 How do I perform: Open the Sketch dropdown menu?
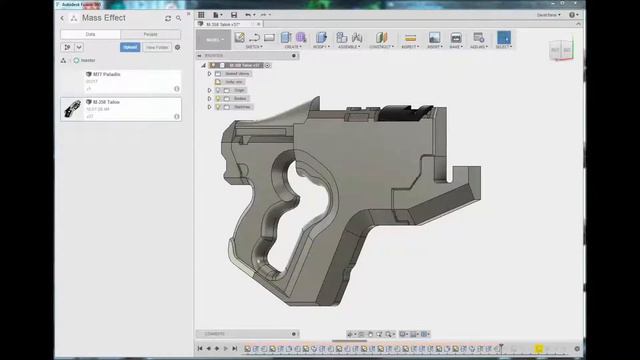click(x=254, y=47)
